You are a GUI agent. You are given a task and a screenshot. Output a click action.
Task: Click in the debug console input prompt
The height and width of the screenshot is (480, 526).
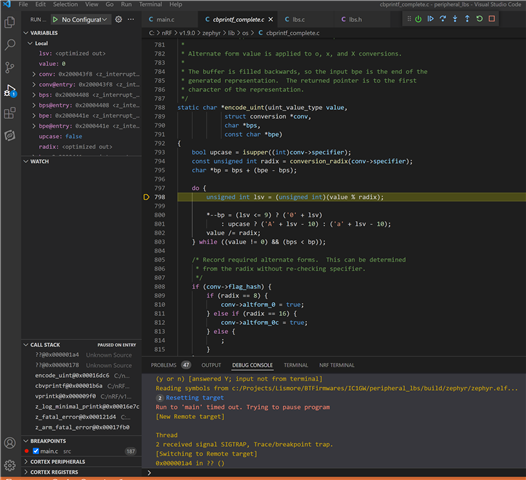[337, 472]
